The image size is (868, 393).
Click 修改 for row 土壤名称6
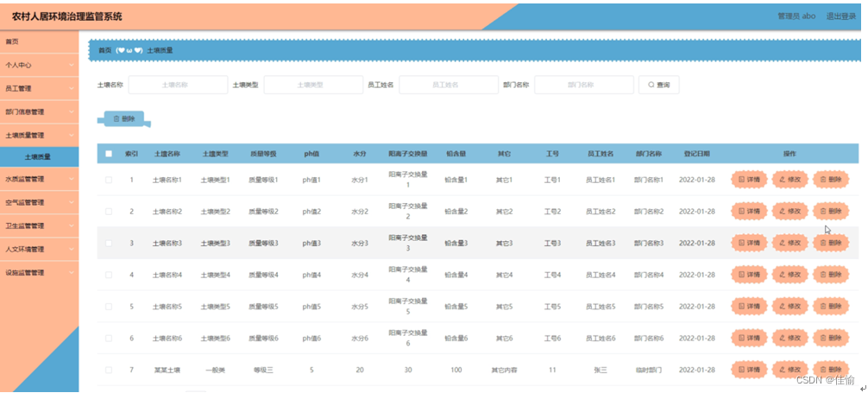pos(790,338)
